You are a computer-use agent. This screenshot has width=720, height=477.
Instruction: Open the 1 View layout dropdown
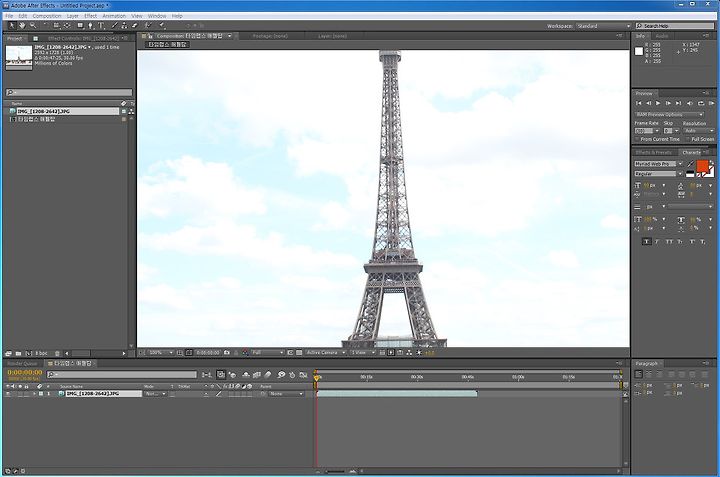tap(363, 353)
